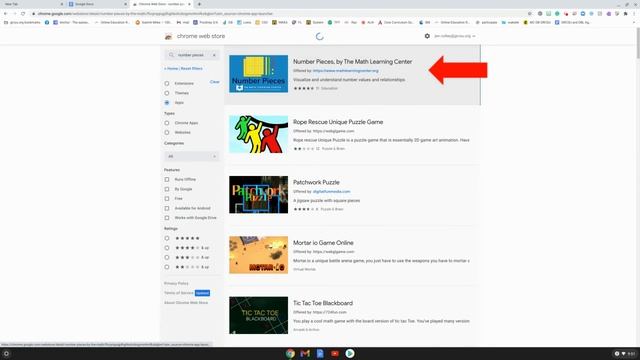Select the Apps radio button

coord(167,102)
